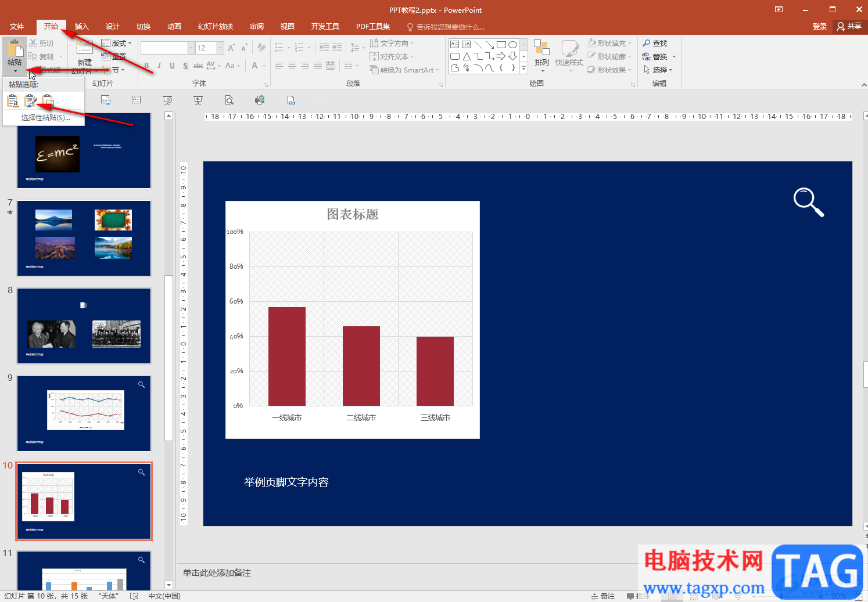Increase font size with large A icon
868x602 pixels.
point(231,48)
